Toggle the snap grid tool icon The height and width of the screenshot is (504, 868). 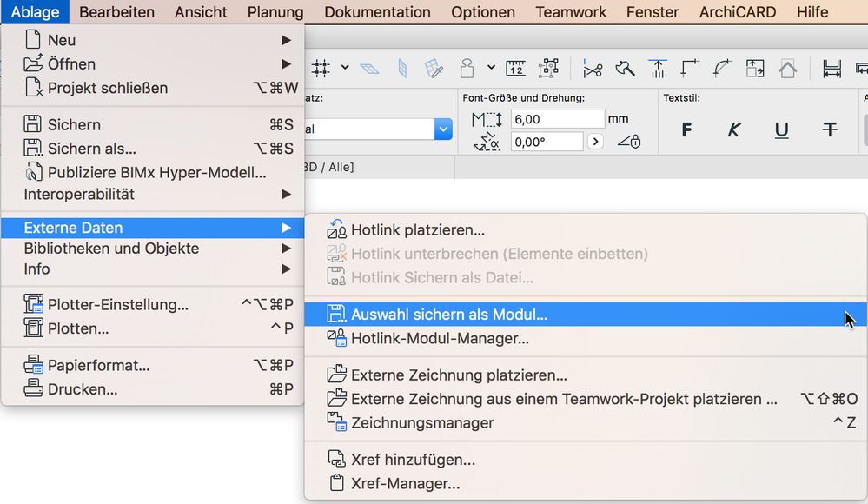pos(320,68)
